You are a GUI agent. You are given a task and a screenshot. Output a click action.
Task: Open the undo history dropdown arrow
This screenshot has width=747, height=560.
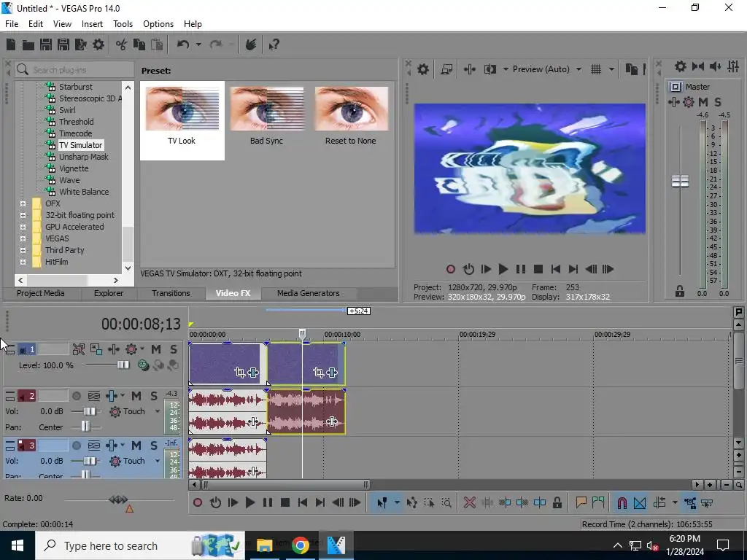[198, 44]
